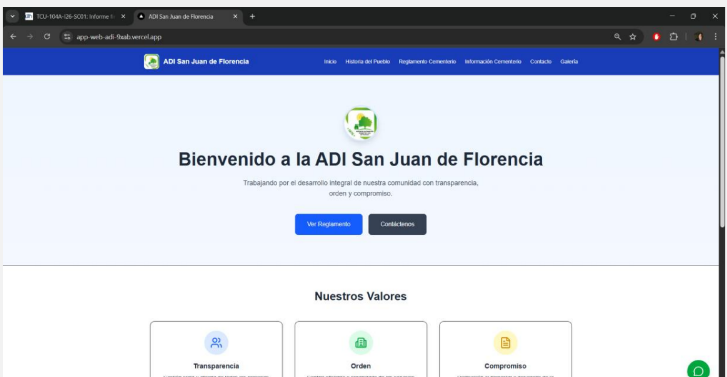This screenshot has width=727, height=377.
Task: Click the round ADI logo in hero section
Action: 361,123
